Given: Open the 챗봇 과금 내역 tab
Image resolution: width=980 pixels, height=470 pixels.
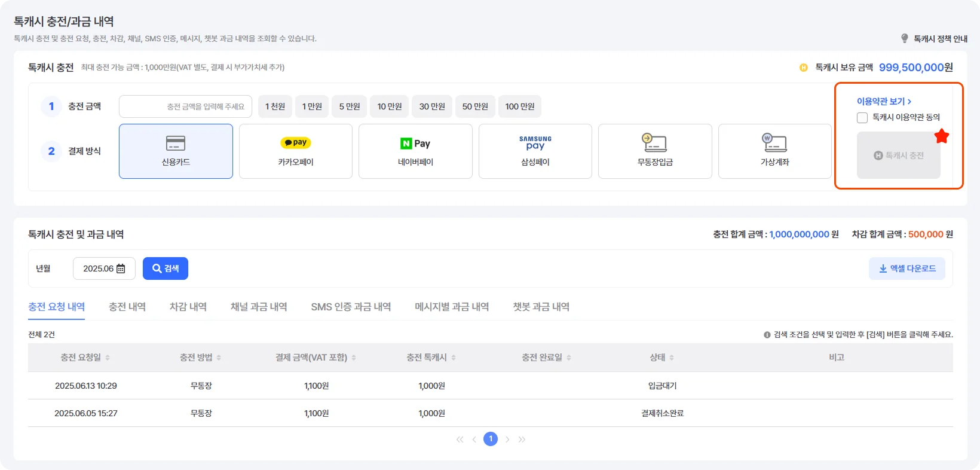Looking at the screenshot, I should click(541, 307).
